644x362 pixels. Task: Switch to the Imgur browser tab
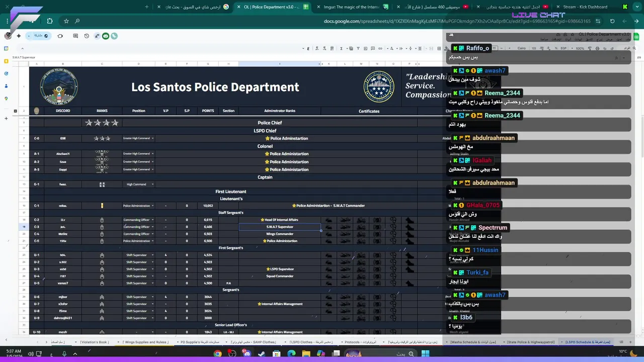pos(353,7)
